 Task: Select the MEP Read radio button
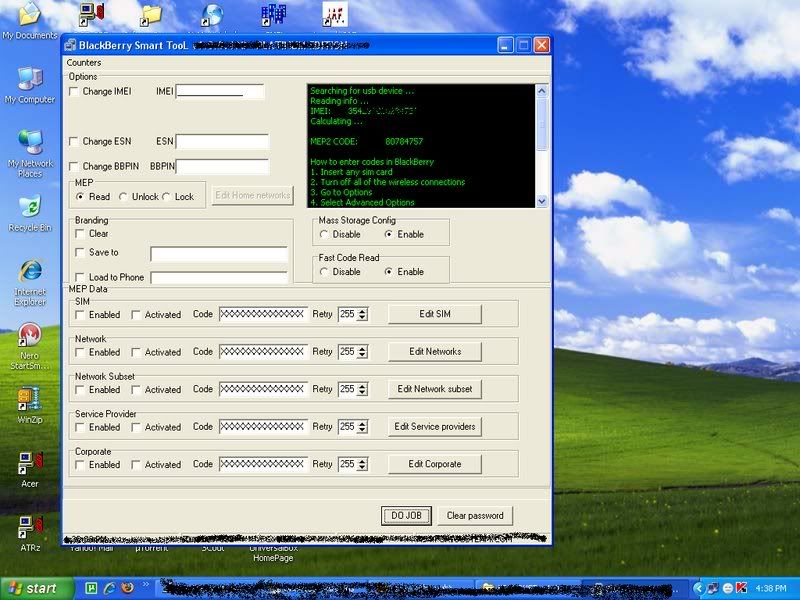[80, 197]
